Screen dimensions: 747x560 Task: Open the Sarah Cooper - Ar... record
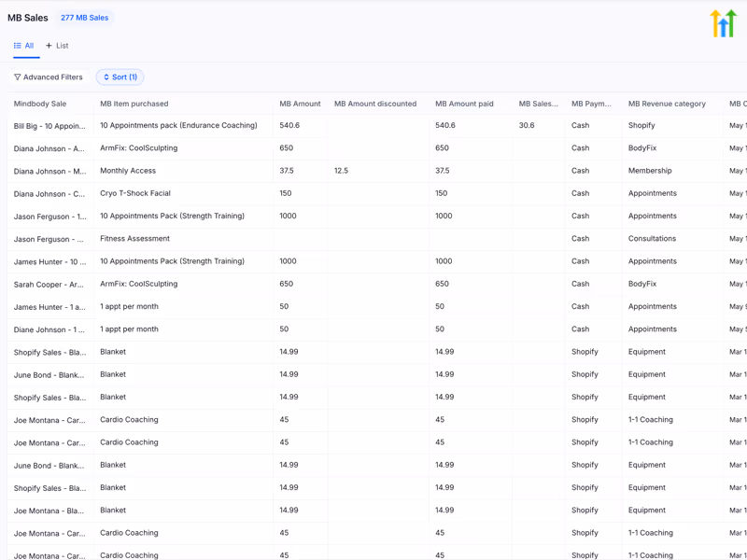point(49,285)
